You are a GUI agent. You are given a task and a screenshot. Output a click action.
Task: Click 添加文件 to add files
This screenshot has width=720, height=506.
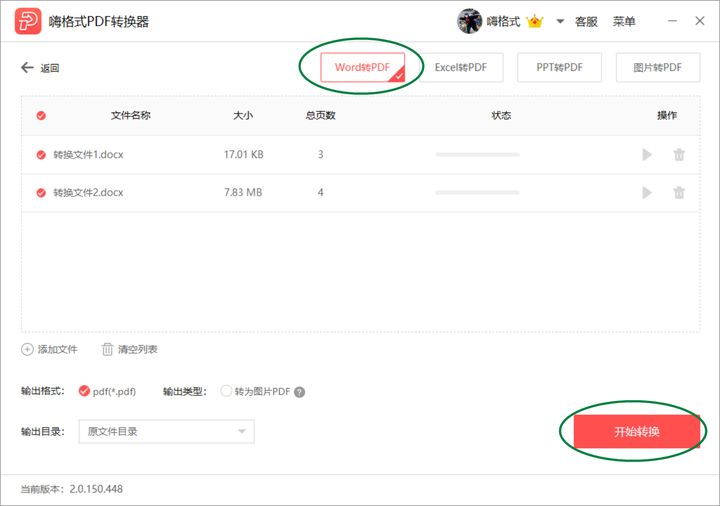pos(49,349)
